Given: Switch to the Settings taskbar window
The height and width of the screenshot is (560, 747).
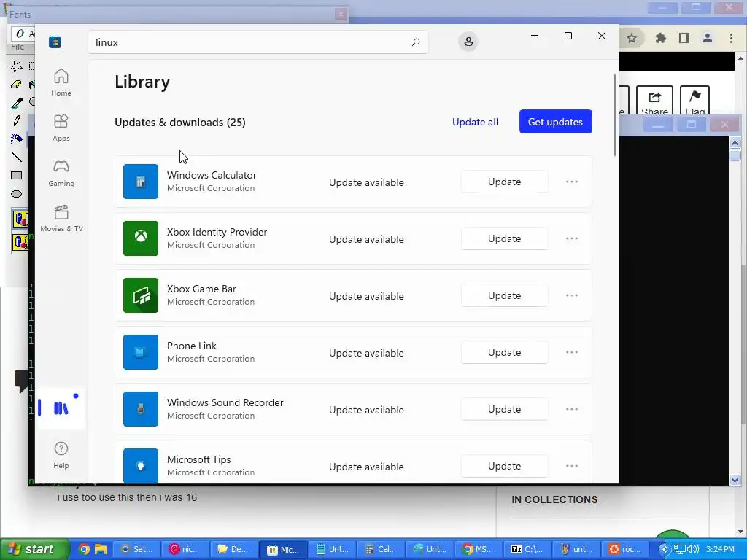Looking at the screenshot, I should (x=136, y=549).
